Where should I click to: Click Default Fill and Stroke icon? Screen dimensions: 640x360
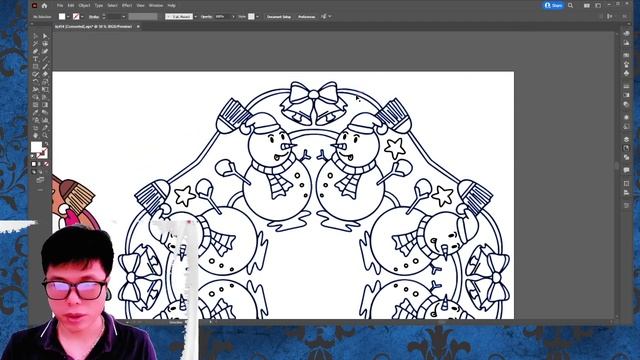tap(33, 156)
